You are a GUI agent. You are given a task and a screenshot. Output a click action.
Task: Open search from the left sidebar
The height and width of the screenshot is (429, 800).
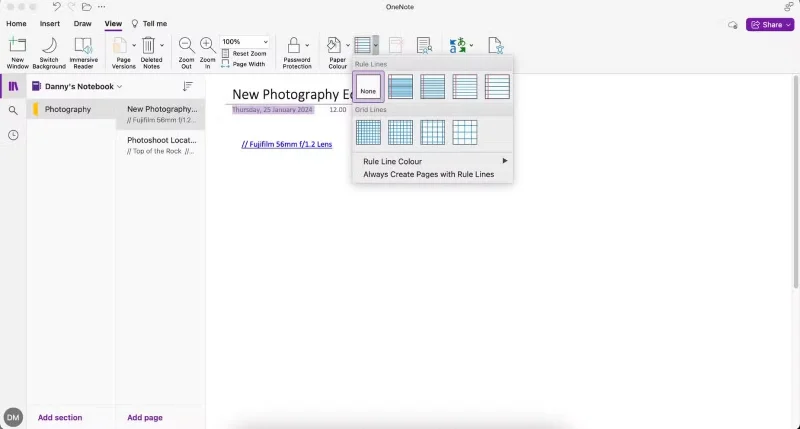click(x=13, y=110)
